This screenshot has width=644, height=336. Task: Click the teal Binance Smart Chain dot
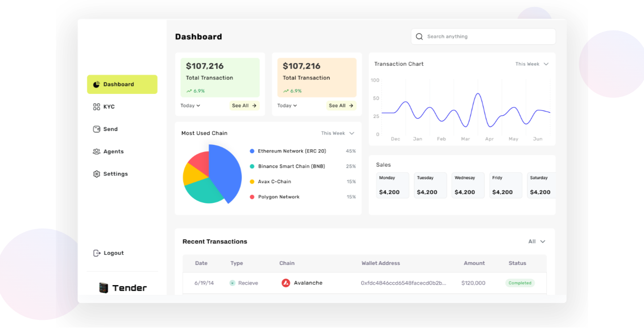tap(252, 166)
